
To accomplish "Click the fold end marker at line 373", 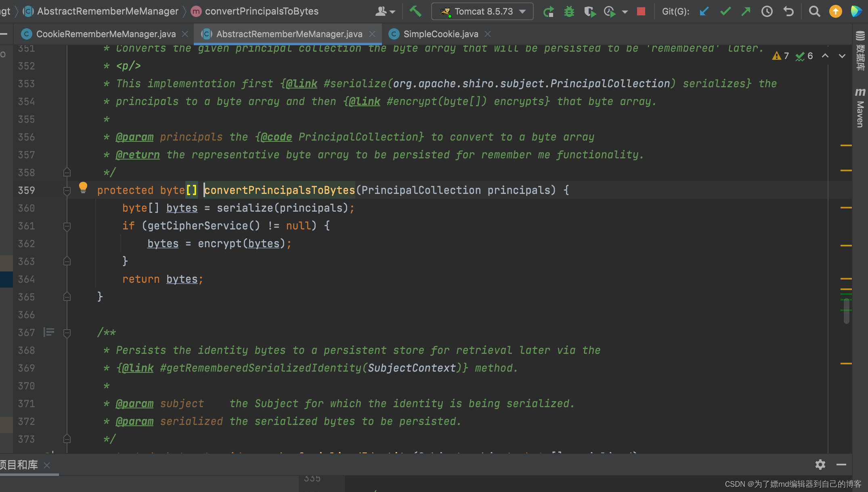I will (67, 439).
